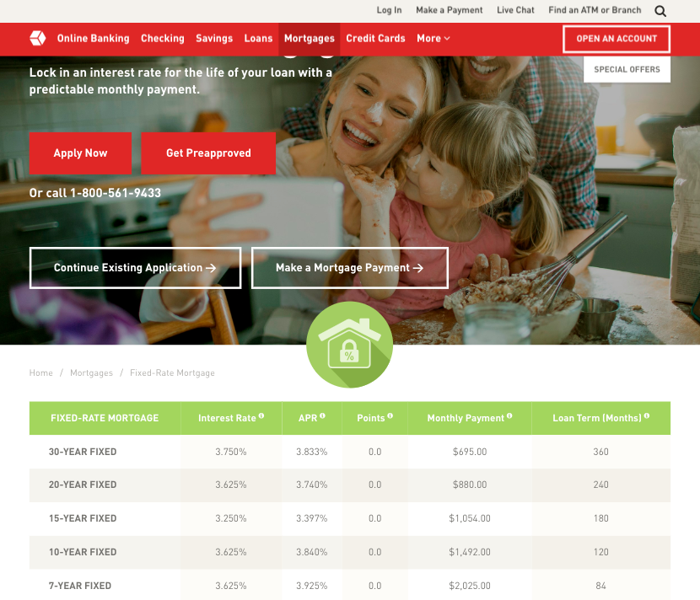Select Online Banking in navigation bar
This screenshot has height=600, width=700.
pos(93,39)
